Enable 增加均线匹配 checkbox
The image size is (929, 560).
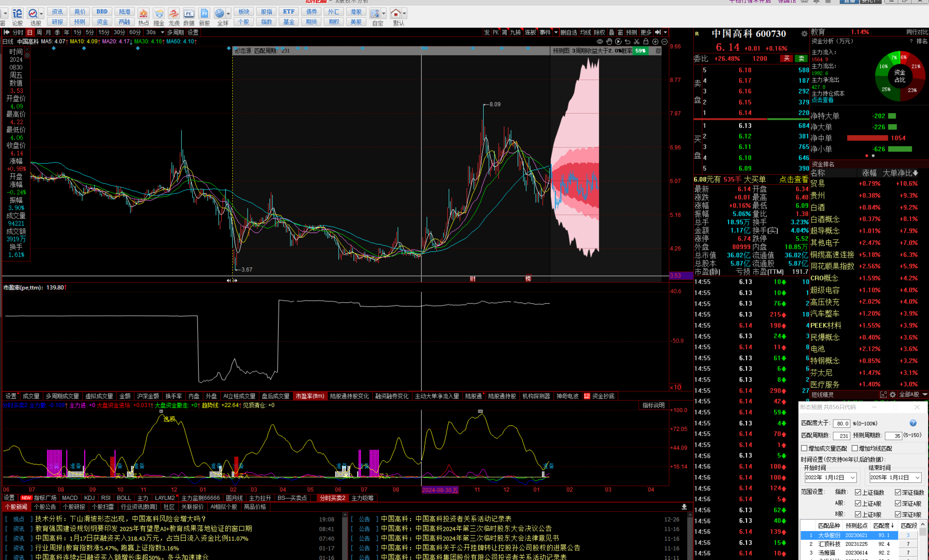[x=855, y=448]
